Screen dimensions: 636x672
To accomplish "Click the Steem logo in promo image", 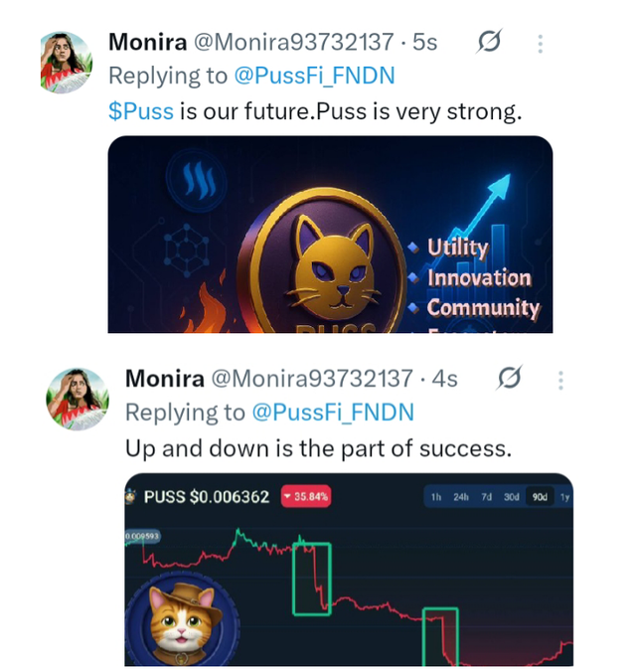I will (197, 180).
